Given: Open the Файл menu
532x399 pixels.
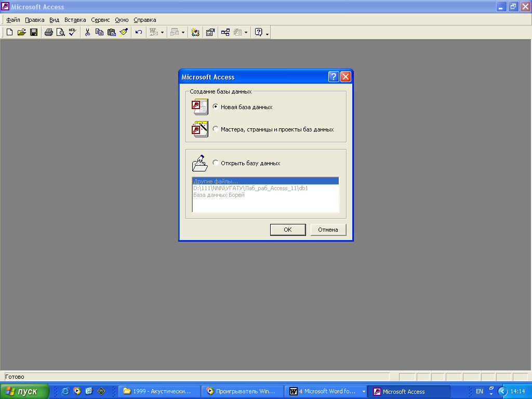Looking at the screenshot, I should tap(13, 20).
